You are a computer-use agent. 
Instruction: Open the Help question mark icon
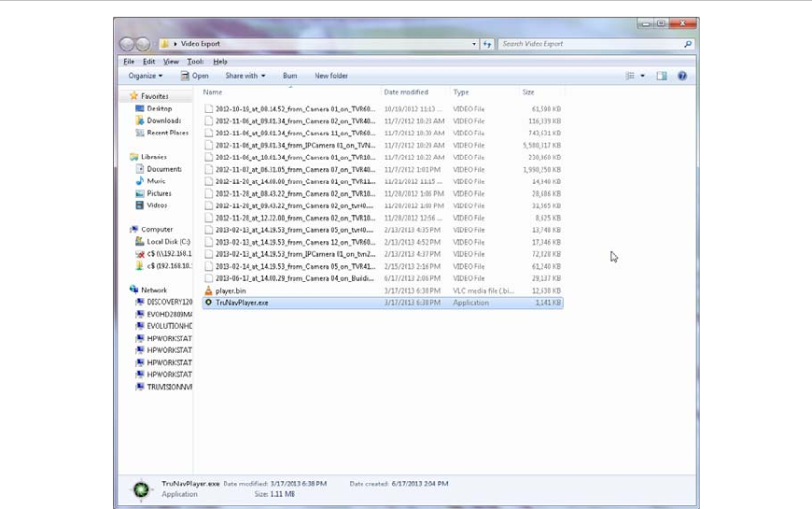682,76
